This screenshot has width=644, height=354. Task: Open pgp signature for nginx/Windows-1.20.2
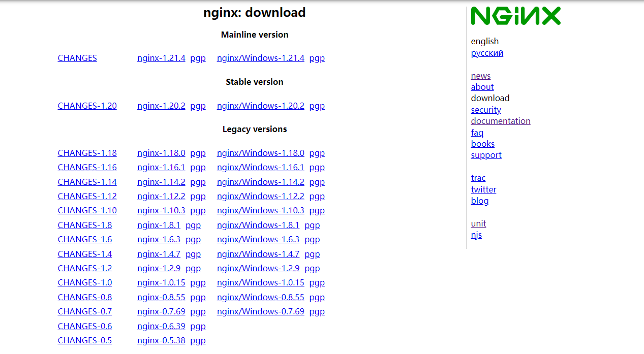point(317,106)
